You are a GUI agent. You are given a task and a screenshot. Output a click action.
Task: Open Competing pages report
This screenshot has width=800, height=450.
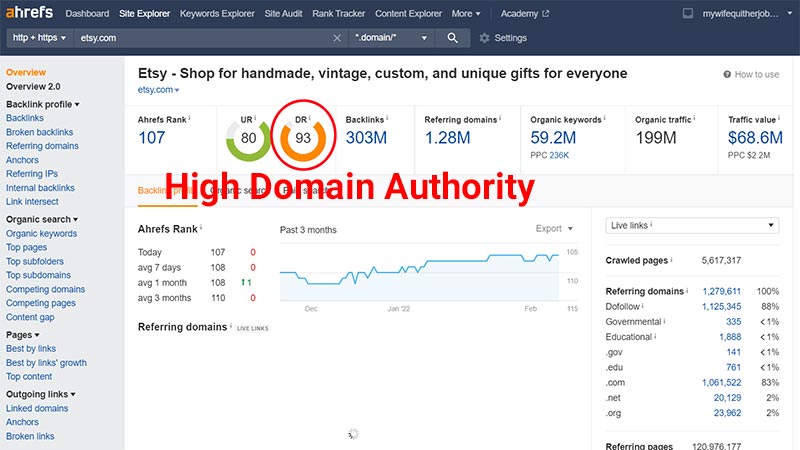point(41,303)
